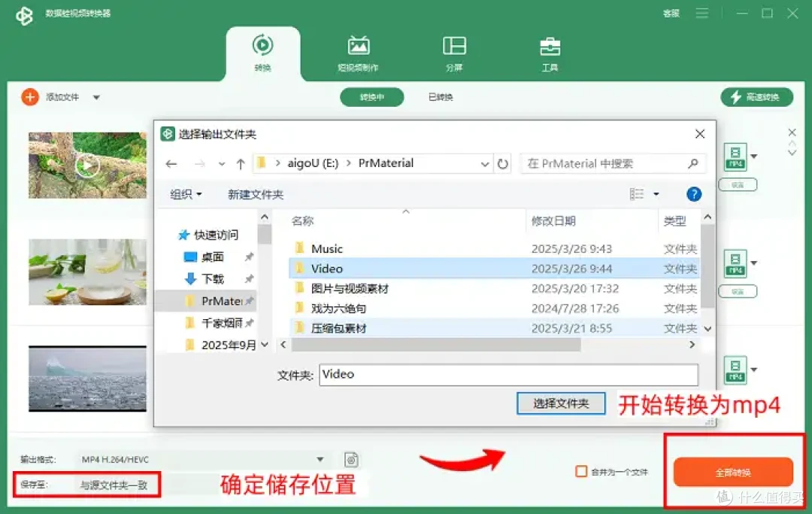Select the 压缩包素材 folder

495,328
